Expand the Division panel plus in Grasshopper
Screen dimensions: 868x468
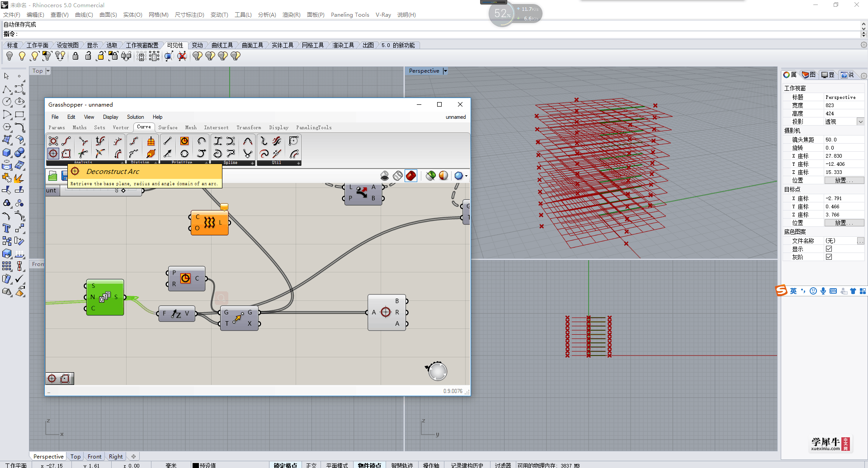[156, 163]
